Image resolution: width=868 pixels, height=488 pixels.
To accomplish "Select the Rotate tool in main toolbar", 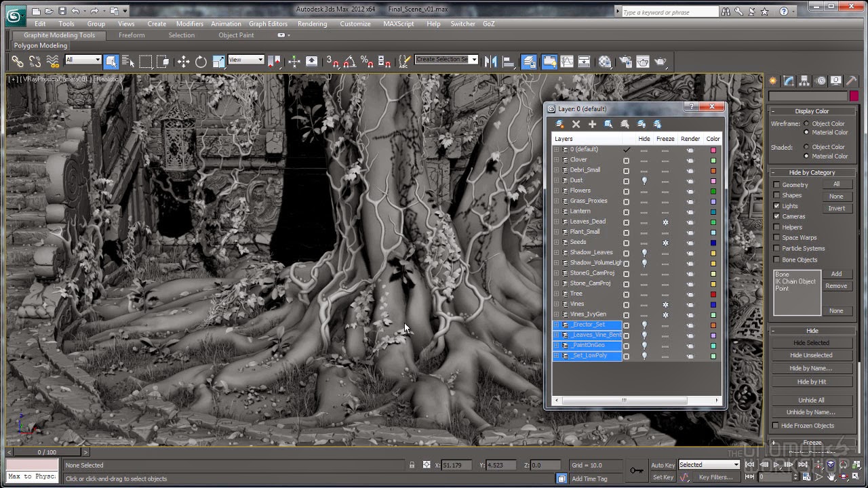I will pyautogui.click(x=201, y=62).
